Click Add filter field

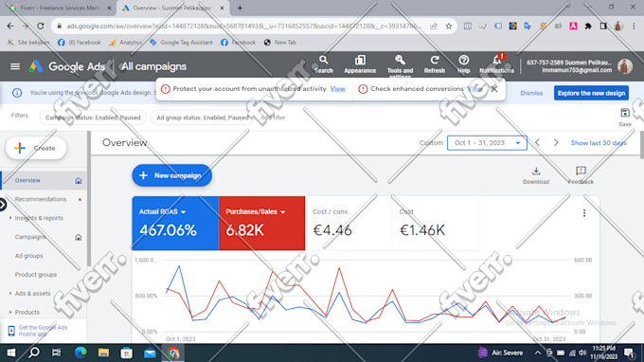click(273, 118)
